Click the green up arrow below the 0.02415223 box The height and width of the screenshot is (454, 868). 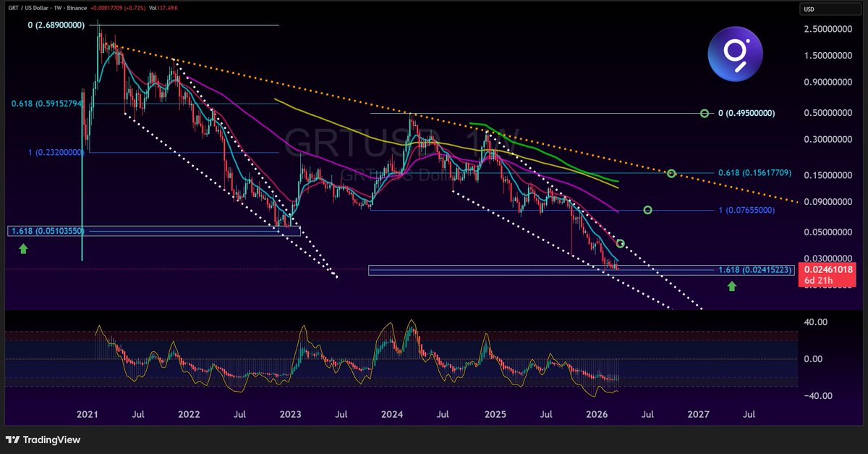[731, 286]
